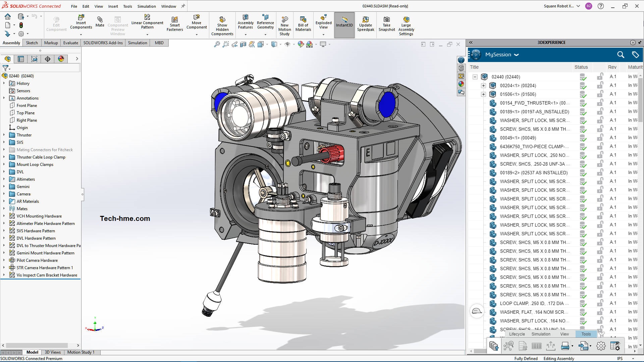Open the Insert menu
This screenshot has width=644, height=362.
point(113,6)
